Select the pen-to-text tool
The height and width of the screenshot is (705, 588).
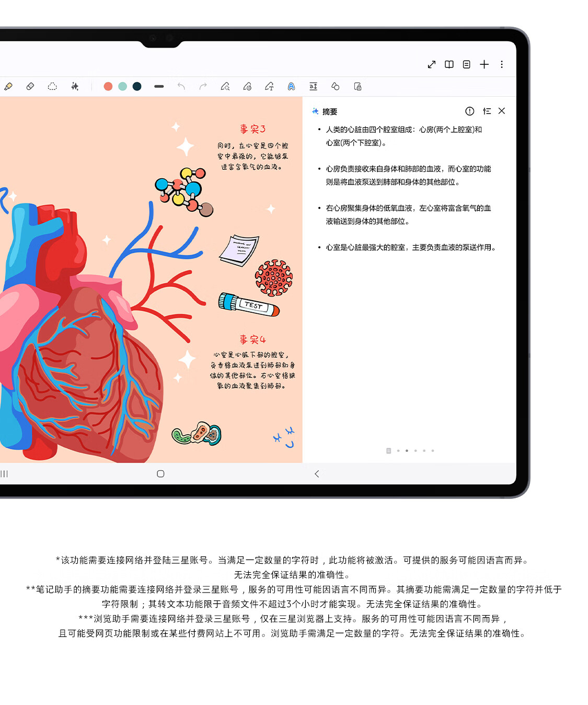(269, 86)
